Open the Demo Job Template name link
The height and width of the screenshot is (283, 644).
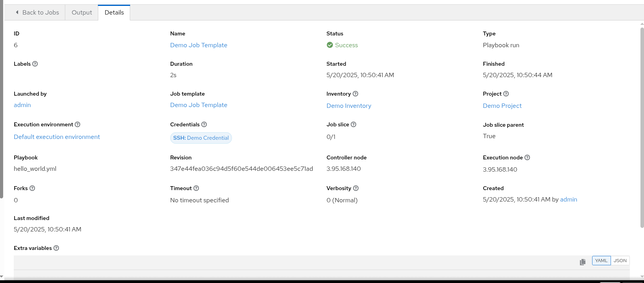[x=199, y=45]
